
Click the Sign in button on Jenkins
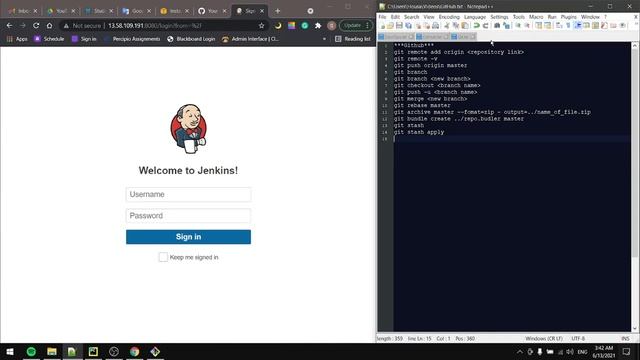point(188,237)
